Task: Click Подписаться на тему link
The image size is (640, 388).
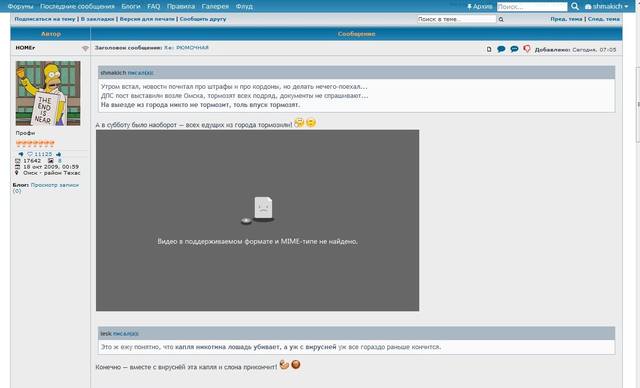Action: 45,19
